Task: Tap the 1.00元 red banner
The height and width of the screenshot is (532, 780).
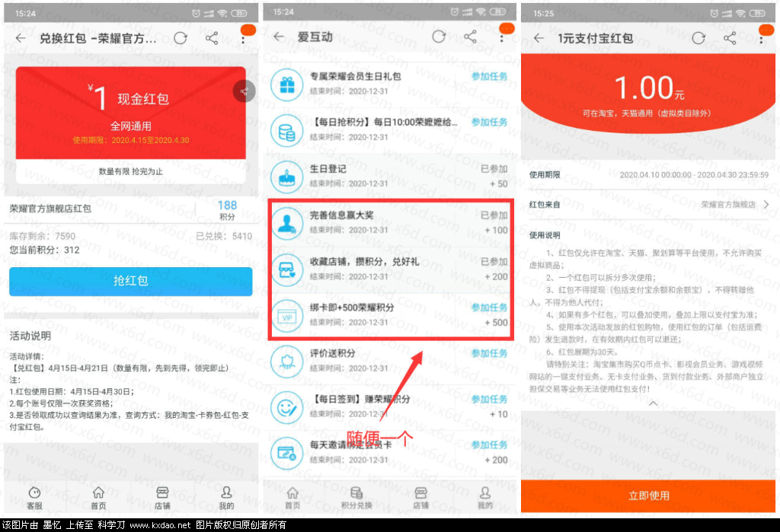Action: (x=649, y=94)
